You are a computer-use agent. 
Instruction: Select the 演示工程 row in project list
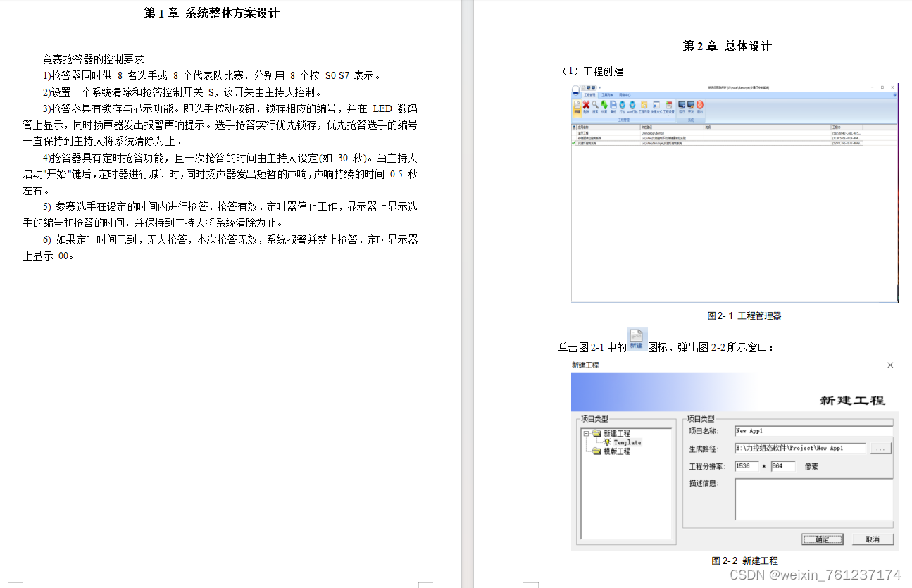pyautogui.click(x=735, y=133)
